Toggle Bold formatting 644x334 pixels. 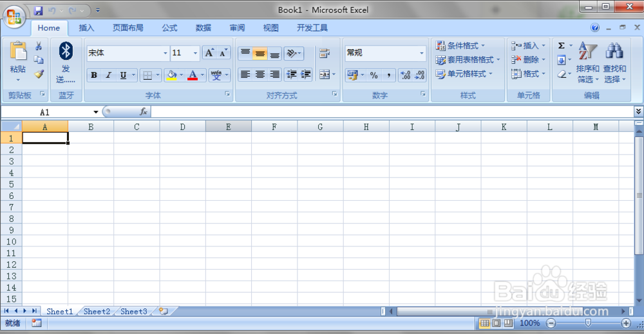94,75
